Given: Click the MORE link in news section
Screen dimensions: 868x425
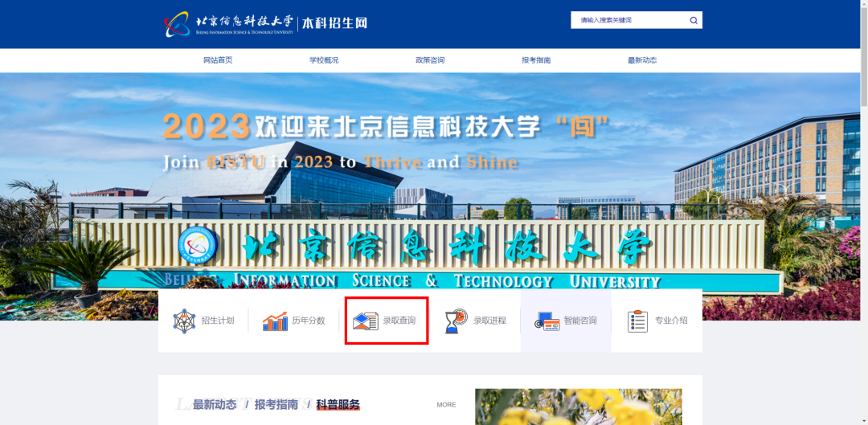Looking at the screenshot, I should [x=446, y=405].
